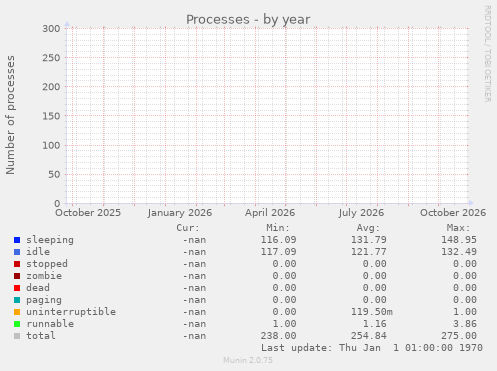The height and width of the screenshot is (371, 497).
Task: Select the 'runnable' legend label
Action: [50, 324]
